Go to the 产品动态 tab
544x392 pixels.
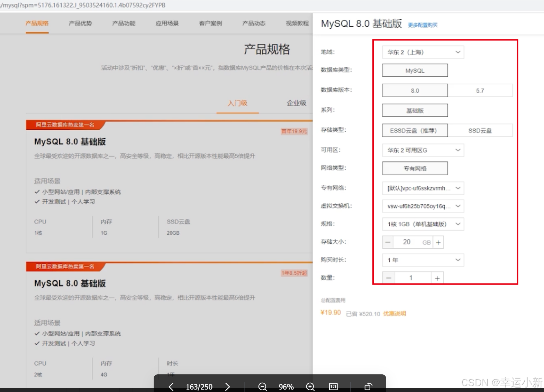[x=254, y=24]
